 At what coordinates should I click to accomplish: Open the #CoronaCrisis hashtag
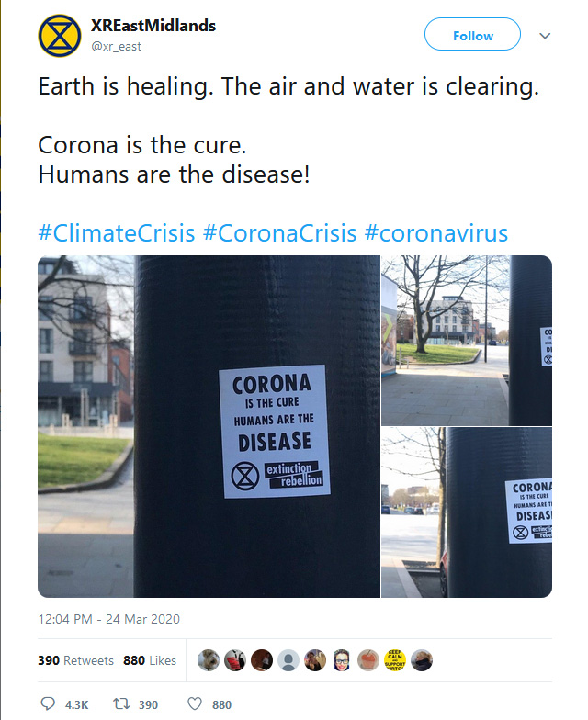(x=279, y=232)
